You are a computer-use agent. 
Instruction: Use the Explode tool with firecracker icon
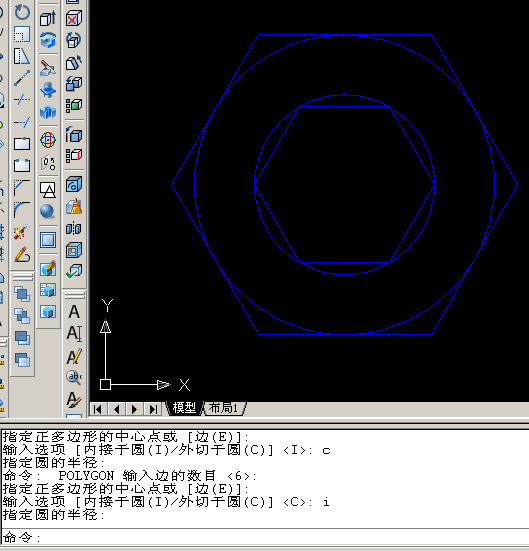tap(22, 232)
